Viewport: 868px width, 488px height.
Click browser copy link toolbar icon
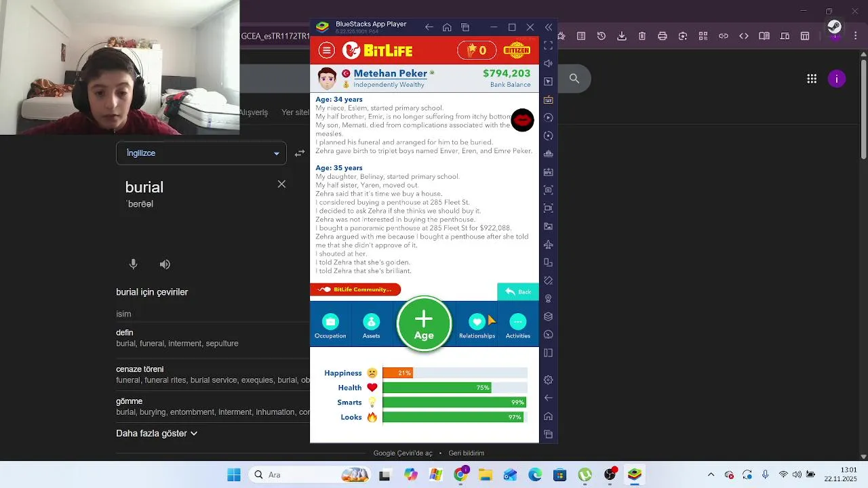[x=724, y=36]
